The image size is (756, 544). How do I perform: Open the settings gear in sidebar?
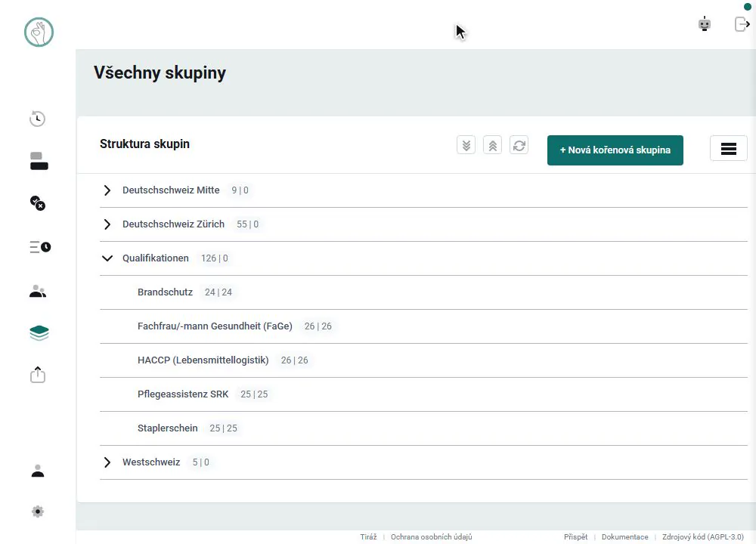tap(38, 512)
